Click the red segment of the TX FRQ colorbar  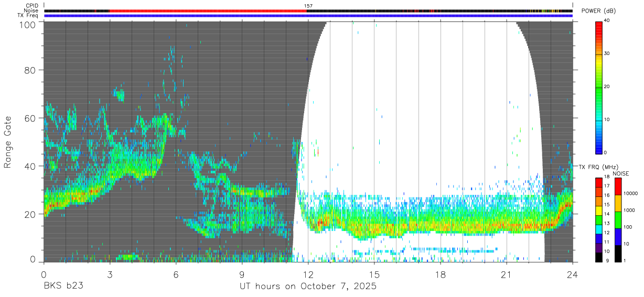[x=599, y=182]
